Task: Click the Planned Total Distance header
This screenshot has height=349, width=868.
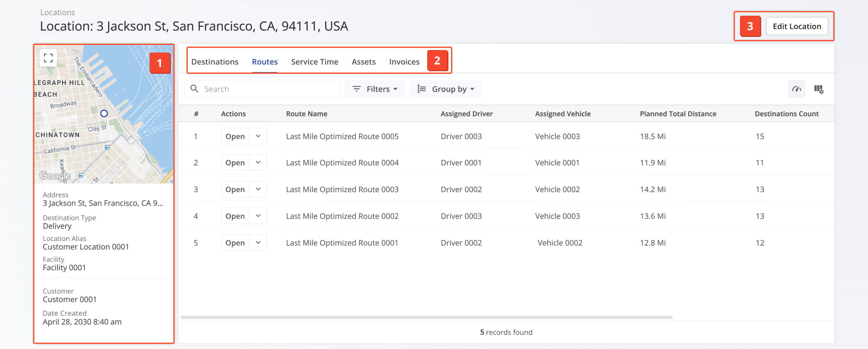Action: pyautogui.click(x=678, y=114)
